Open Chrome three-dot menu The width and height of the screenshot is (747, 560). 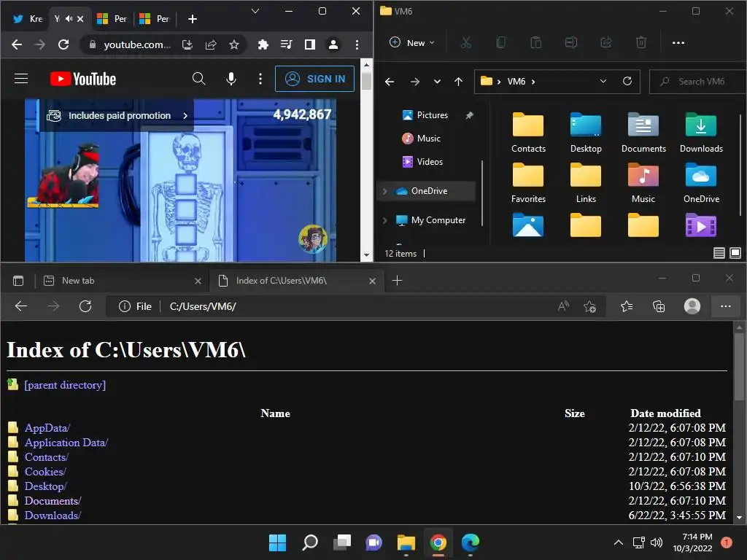[x=357, y=44]
